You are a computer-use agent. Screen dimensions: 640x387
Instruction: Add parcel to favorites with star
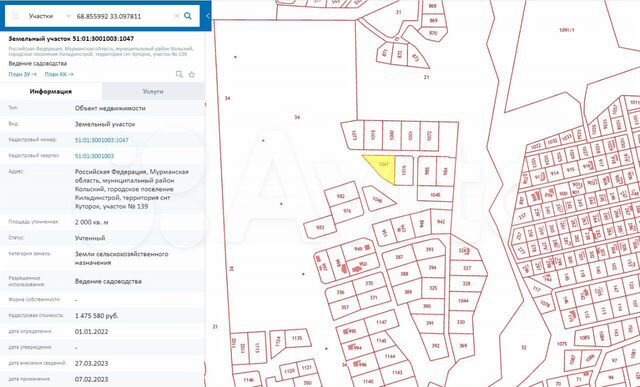pos(191,74)
